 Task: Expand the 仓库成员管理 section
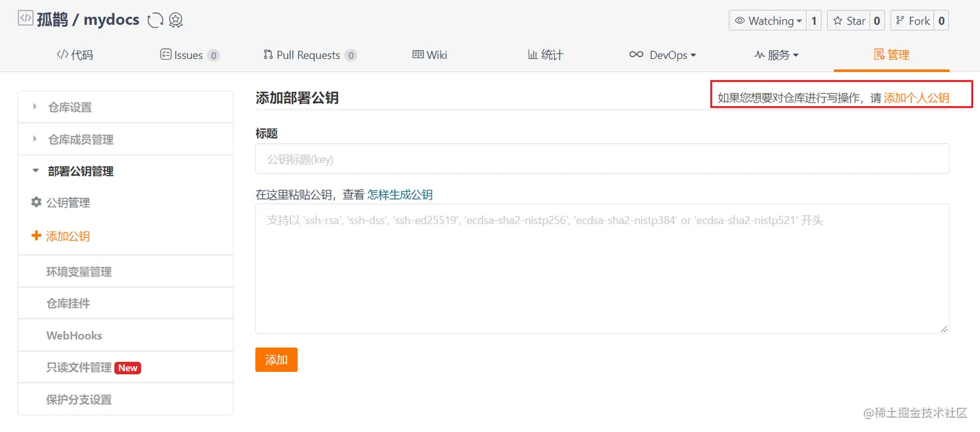click(125, 139)
